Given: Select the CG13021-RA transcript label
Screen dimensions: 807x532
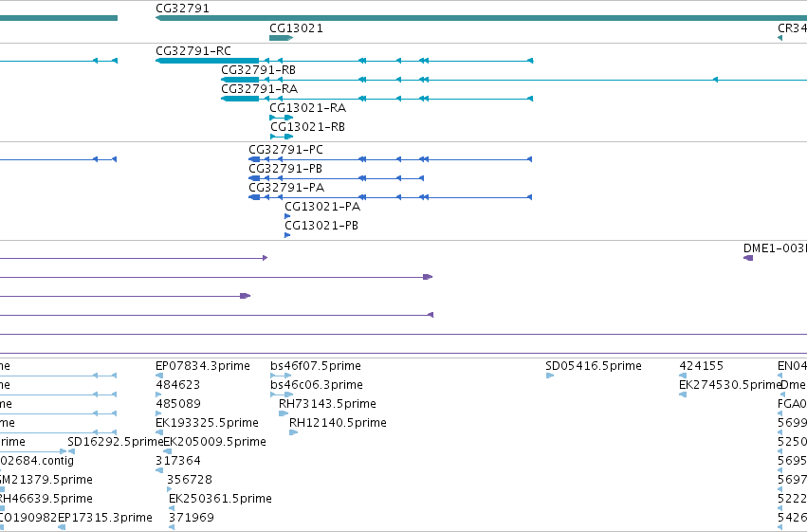Looking at the screenshot, I should pyautogui.click(x=308, y=108).
